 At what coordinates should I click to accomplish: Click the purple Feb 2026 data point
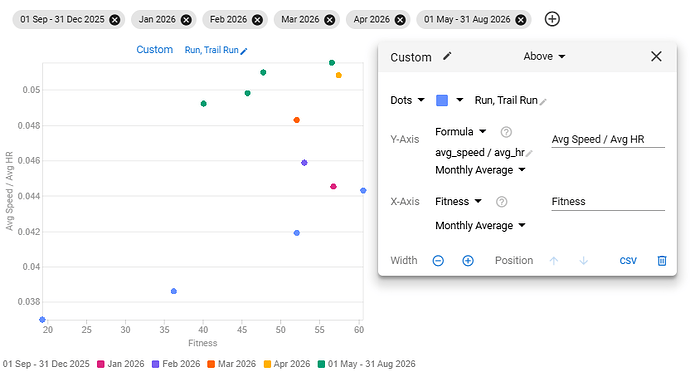click(x=304, y=163)
